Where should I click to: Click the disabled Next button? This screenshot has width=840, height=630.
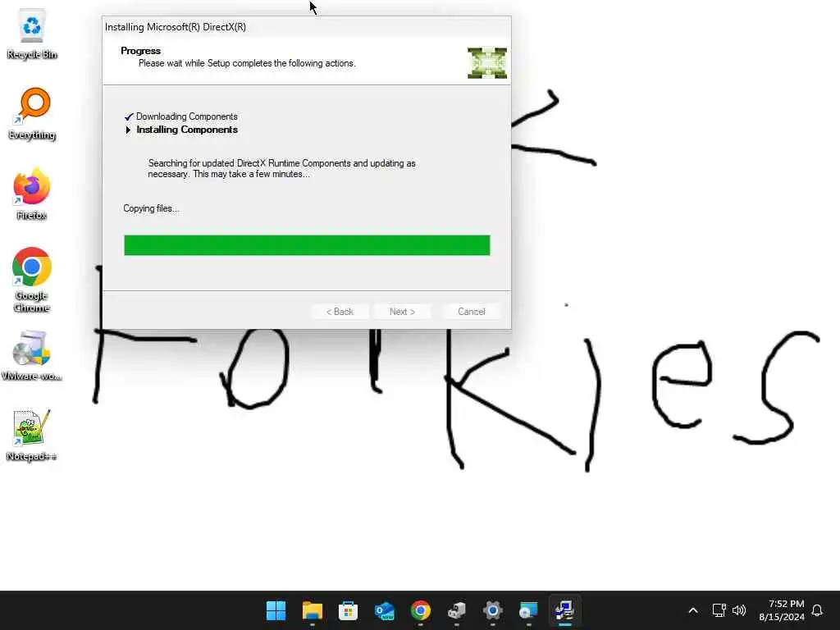pos(402,312)
